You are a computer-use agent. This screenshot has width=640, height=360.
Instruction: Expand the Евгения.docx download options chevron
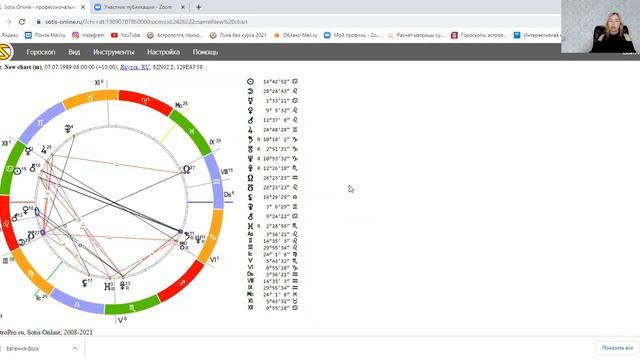click(75, 348)
